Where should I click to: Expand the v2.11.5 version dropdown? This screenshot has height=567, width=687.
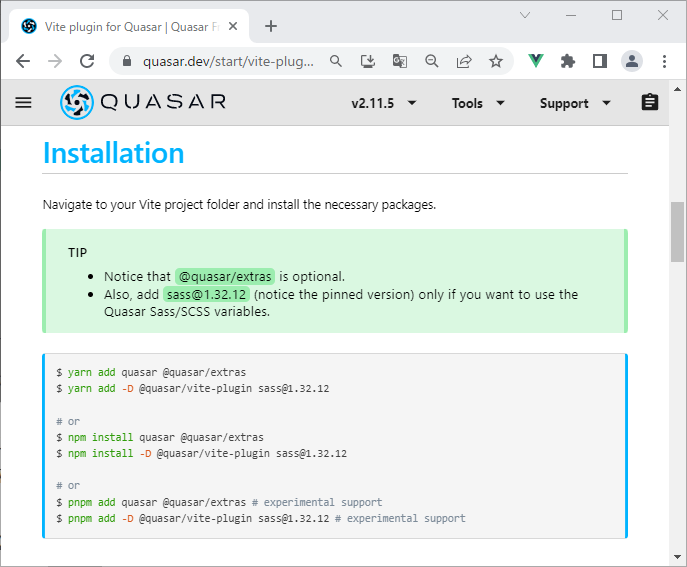pos(384,103)
